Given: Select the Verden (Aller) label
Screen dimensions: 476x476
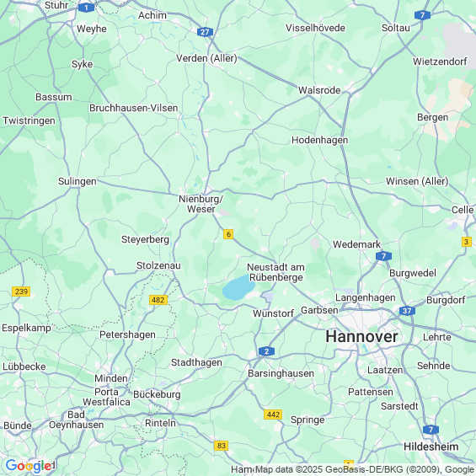Looking at the screenshot, I should [x=206, y=58].
